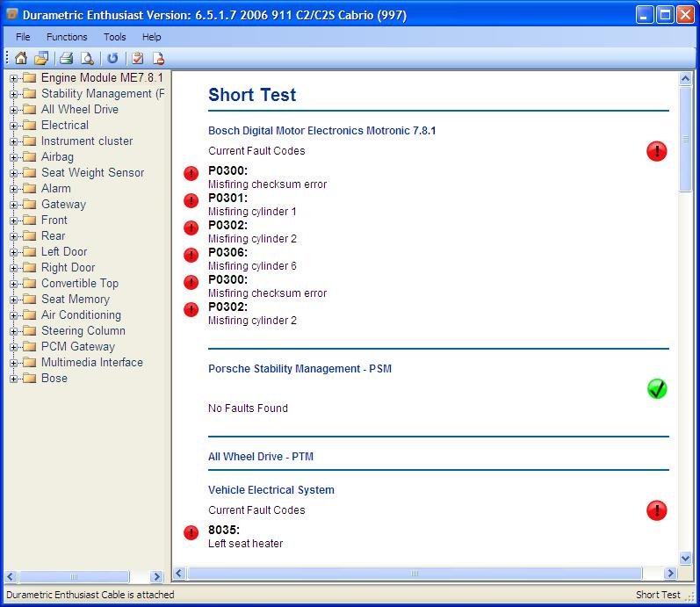Screen dimensions: 700x607
Task: Expand the Stability Management tree node
Action: pyautogui.click(x=13, y=94)
